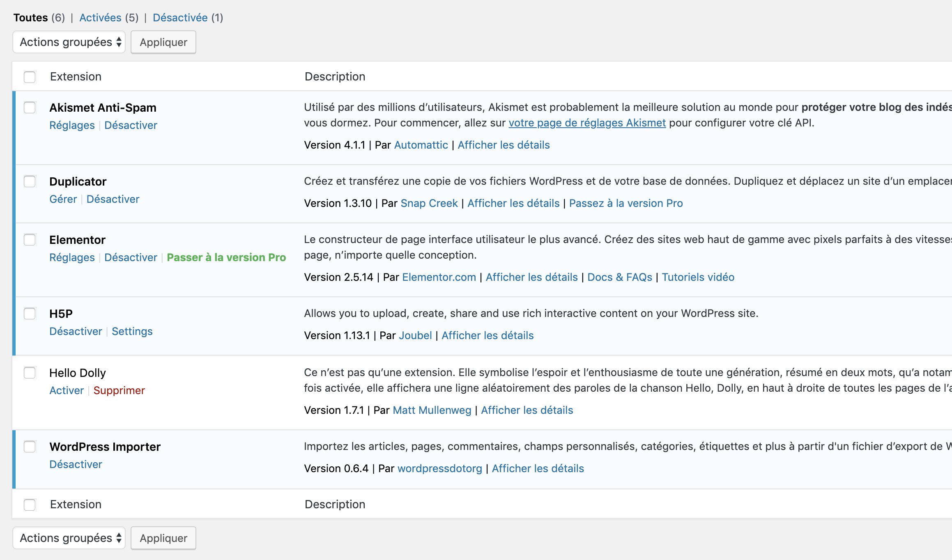The image size is (952, 560).
Task: Show details for Akismet plugin
Action: [x=504, y=145]
